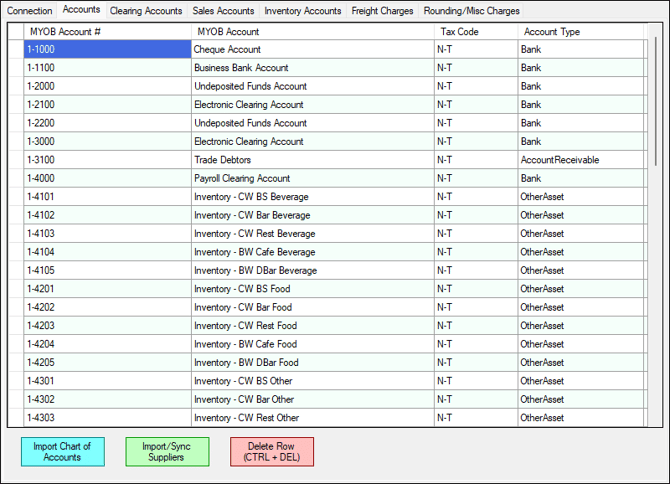Click the Bank type cell in row 1-1100

[580, 67]
